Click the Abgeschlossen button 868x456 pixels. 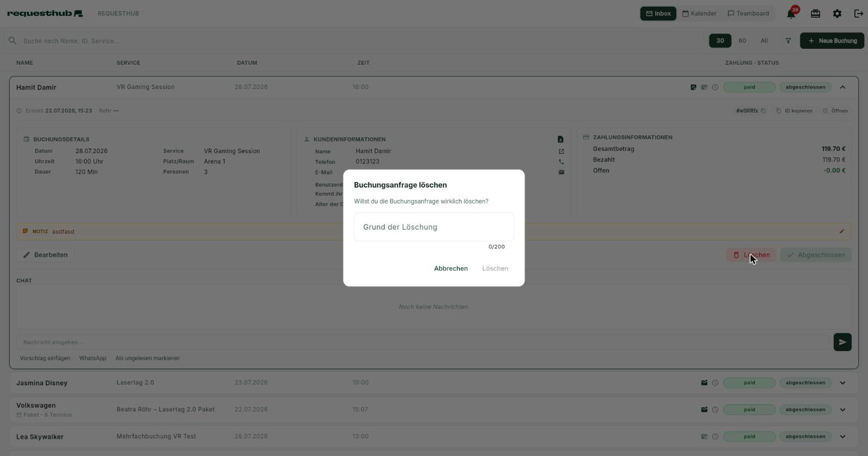816,255
